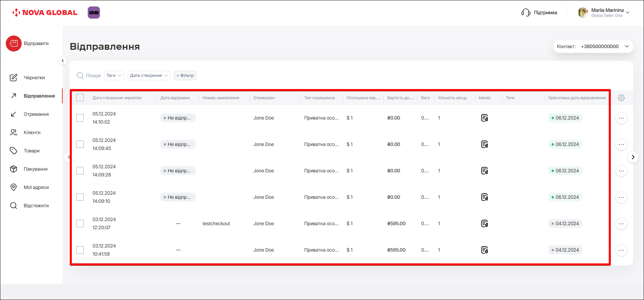Select checkbox for 05.12.2024 14:09:45 row
This screenshot has width=644, height=300.
coord(80,144)
